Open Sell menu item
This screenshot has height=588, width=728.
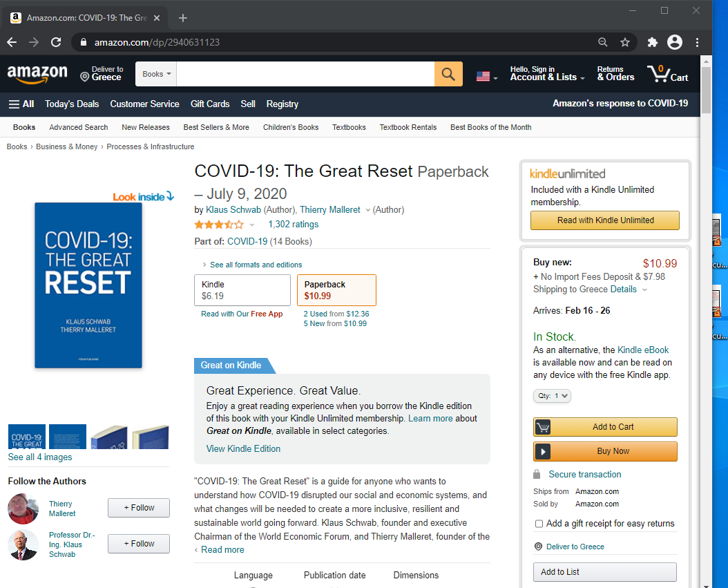click(x=248, y=104)
